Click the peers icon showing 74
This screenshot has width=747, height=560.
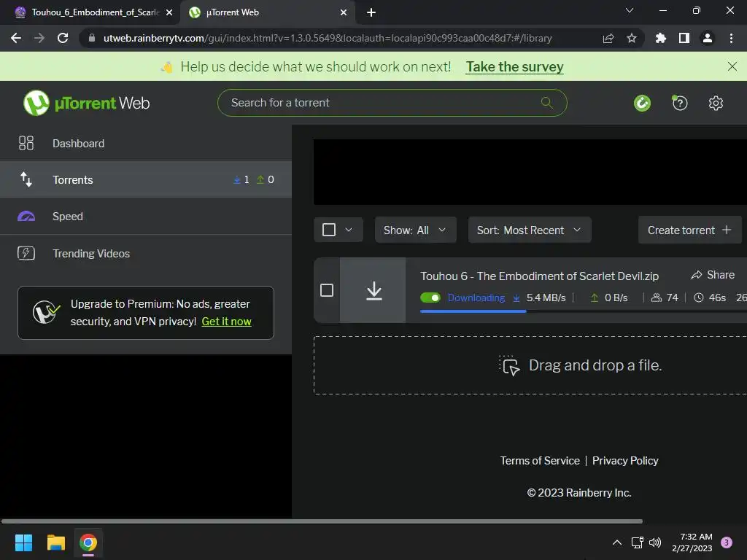(x=657, y=297)
